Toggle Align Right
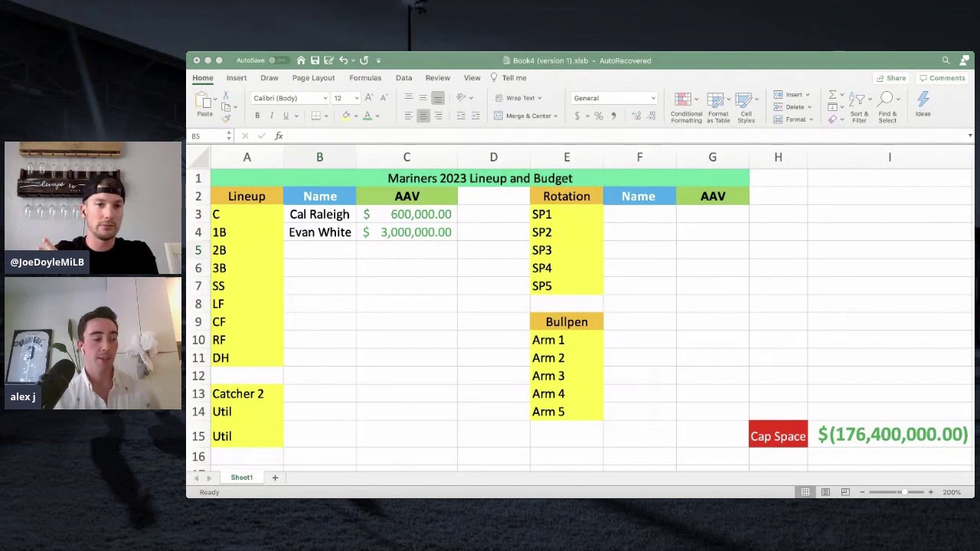Viewport: 980px width, 551px height. [x=438, y=116]
